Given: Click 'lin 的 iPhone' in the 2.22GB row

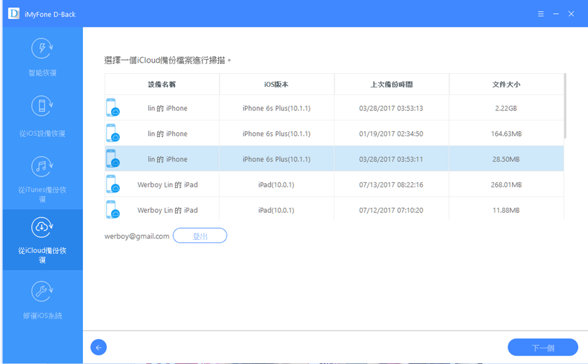Looking at the screenshot, I should [167, 108].
